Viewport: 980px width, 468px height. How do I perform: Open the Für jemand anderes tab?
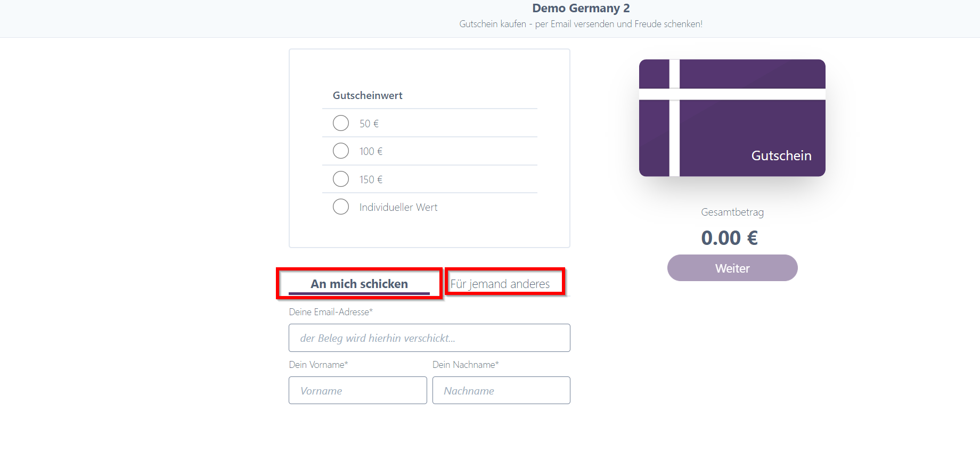500,284
